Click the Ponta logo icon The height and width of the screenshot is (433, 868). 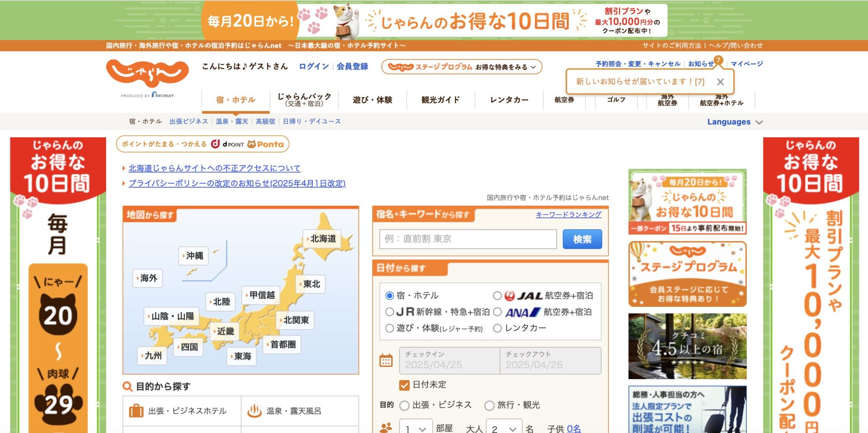(x=266, y=144)
